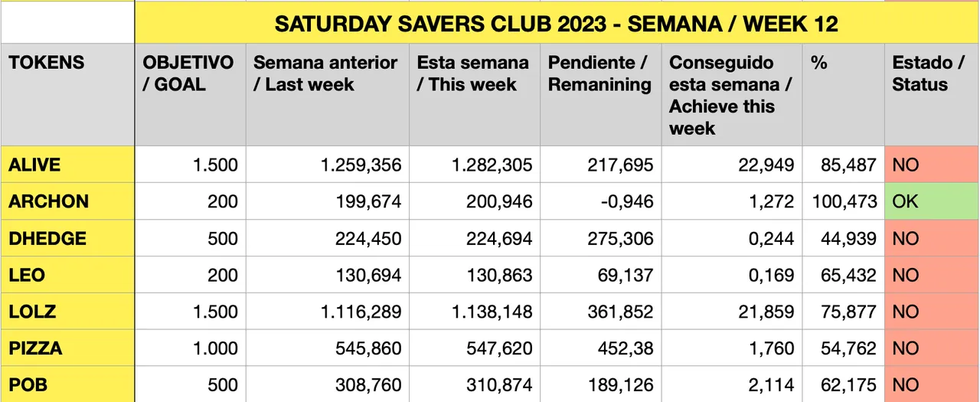Select the title cell reading Saturday Savers Club 2023

click(x=556, y=25)
